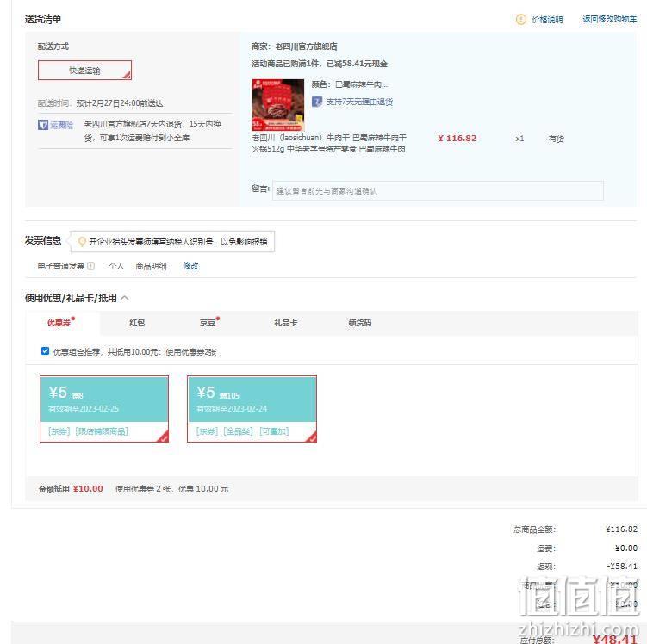The image size is (647, 644).
Task: Click the price explanation coin icon
Action: tap(520, 20)
